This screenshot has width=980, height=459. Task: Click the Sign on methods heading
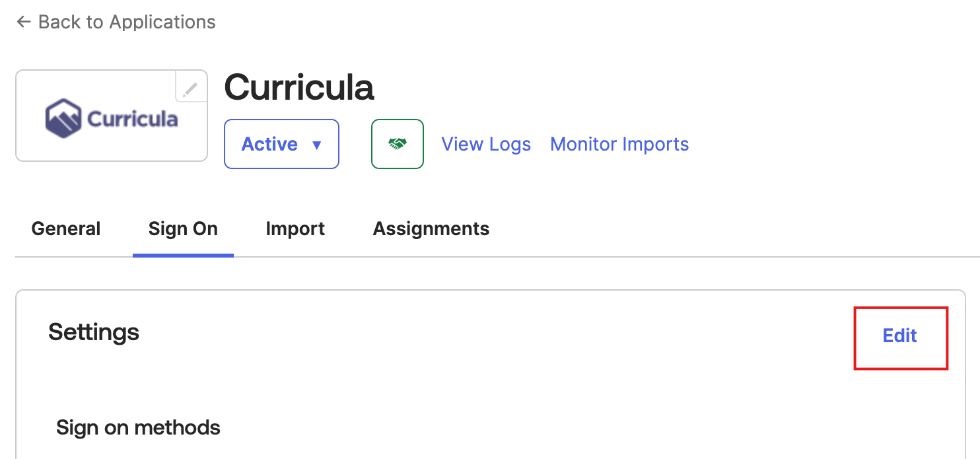pyautogui.click(x=138, y=427)
